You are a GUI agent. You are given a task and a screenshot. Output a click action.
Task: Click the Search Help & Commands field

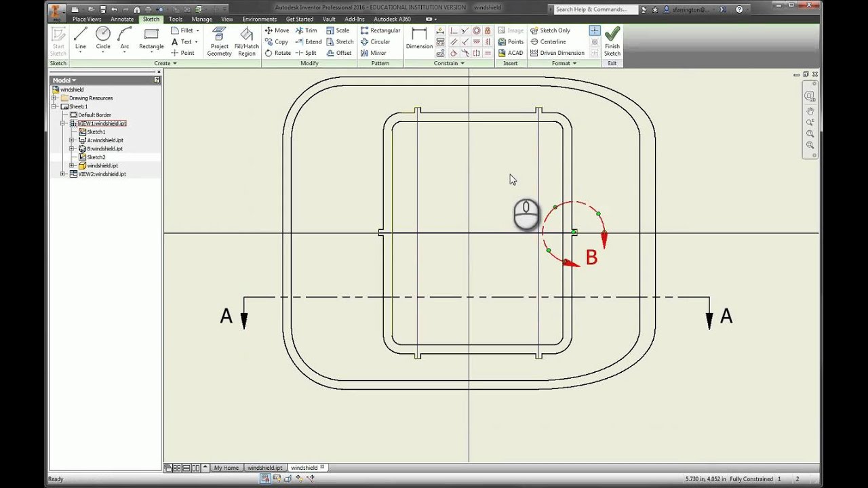point(595,9)
